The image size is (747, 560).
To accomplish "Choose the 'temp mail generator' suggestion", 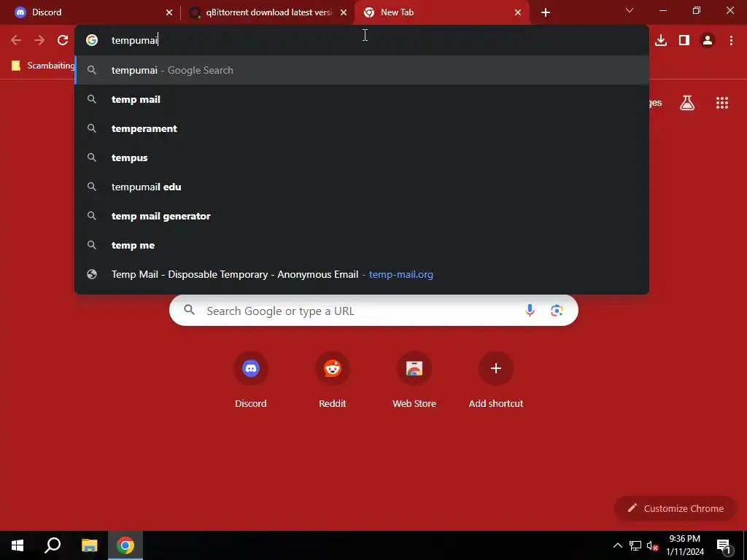I will tap(362, 216).
